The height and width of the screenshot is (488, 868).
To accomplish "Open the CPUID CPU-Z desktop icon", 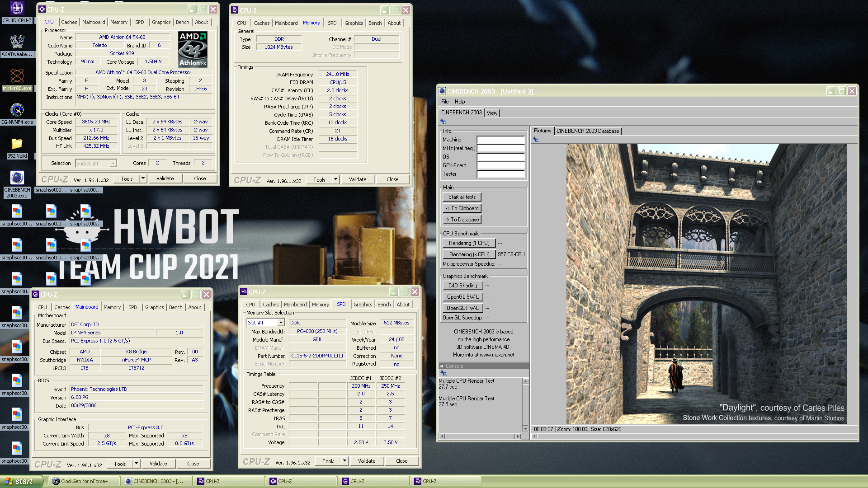I will pyautogui.click(x=17, y=12).
